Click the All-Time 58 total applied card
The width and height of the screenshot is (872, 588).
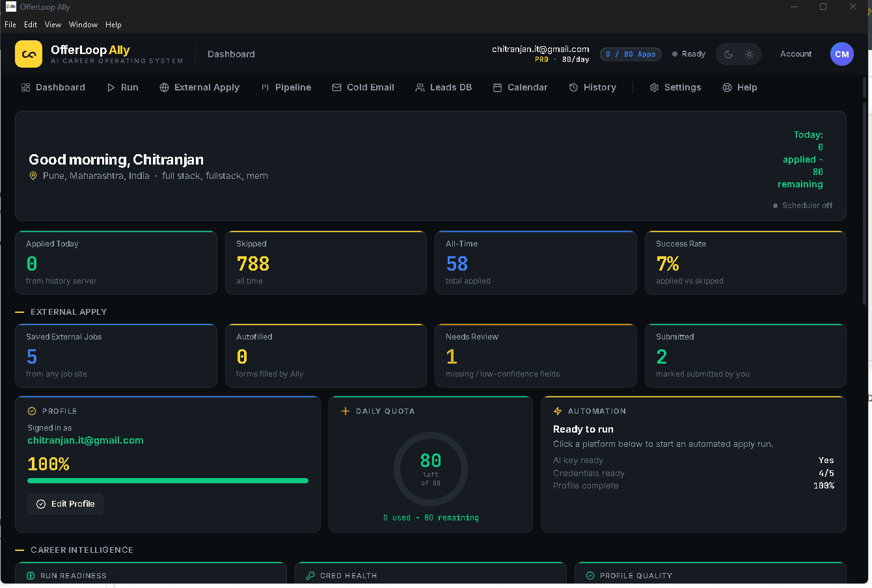click(x=536, y=263)
